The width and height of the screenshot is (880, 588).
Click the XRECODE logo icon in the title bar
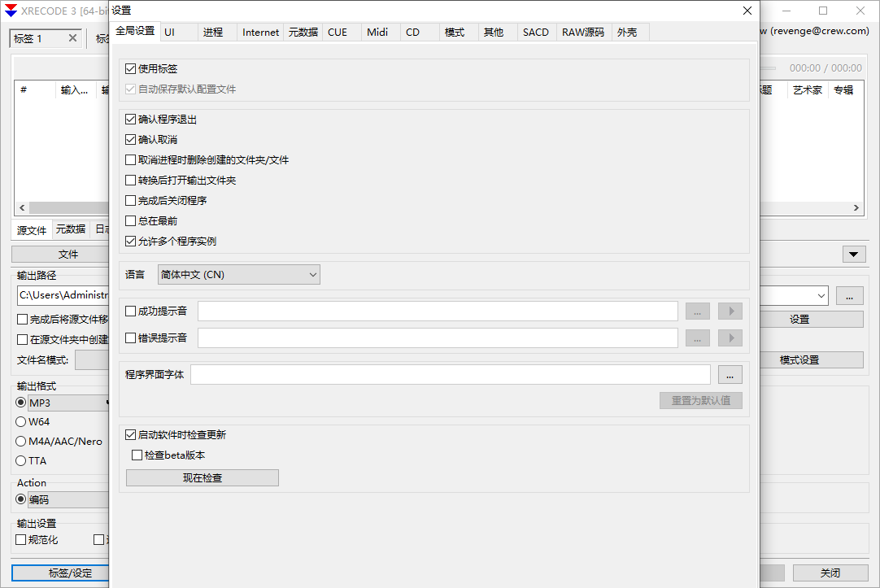tap(11, 11)
